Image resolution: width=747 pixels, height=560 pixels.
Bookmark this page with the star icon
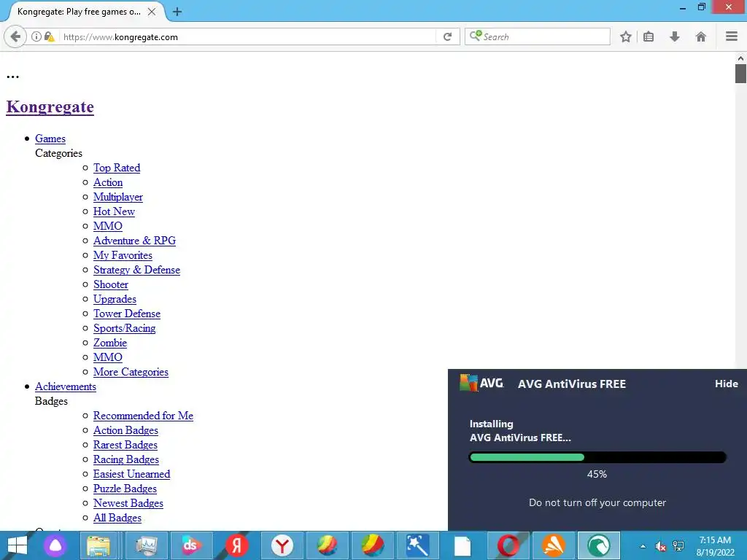625,36
